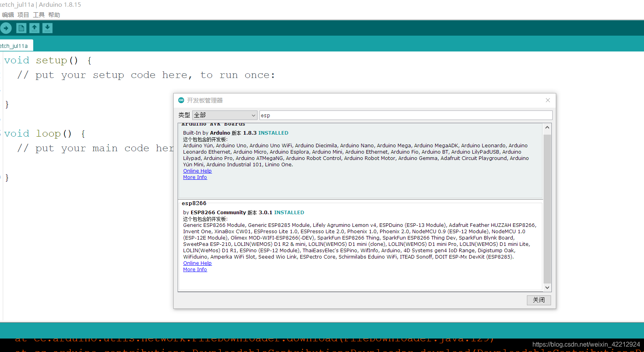Click the Save sketch down-arrow icon
Screen dimensions: 644x352
47,28
